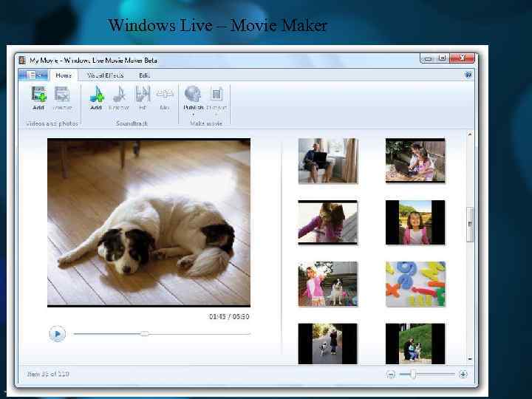Select thumbnail of person with dog by hedge
The image size is (532, 399).
click(415, 344)
